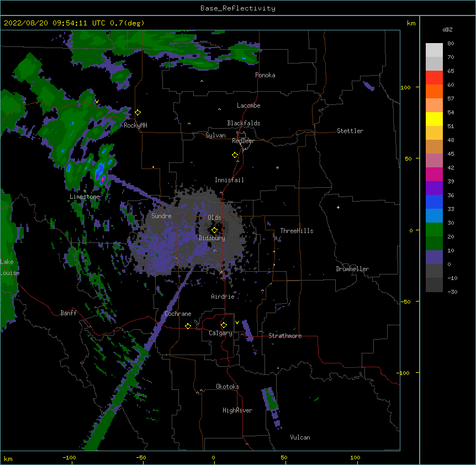Click the Sylvan label on the map
476x465 pixels.
[215, 135]
